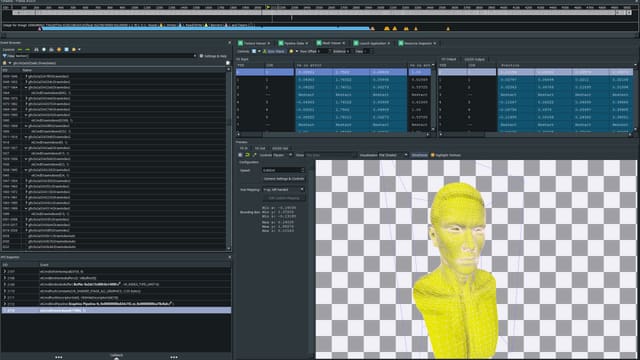Click the Settings & Help icon in Event Browser
640x360 pixels.
tap(201, 56)
